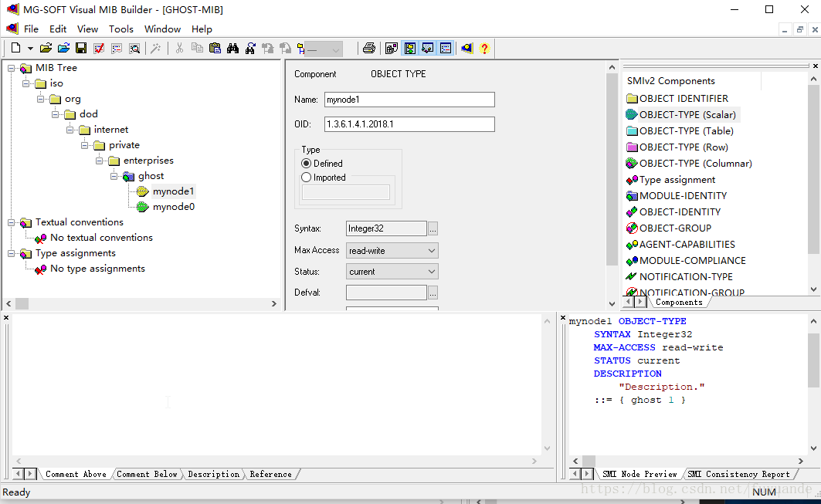Click the yellow question mark Help icon
The image size is (821, 504).
coord(484,48)
